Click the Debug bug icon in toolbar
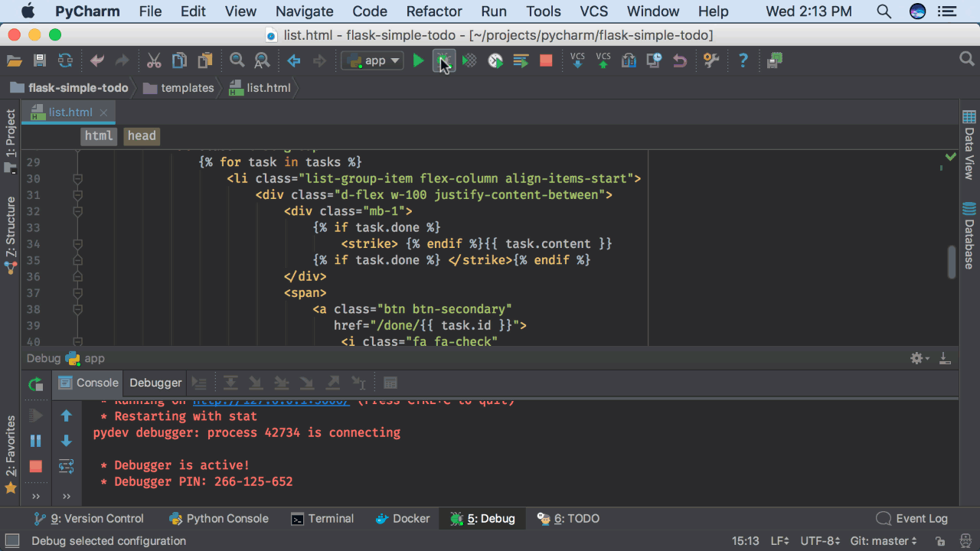980x551 pixels. coord(443,60)
